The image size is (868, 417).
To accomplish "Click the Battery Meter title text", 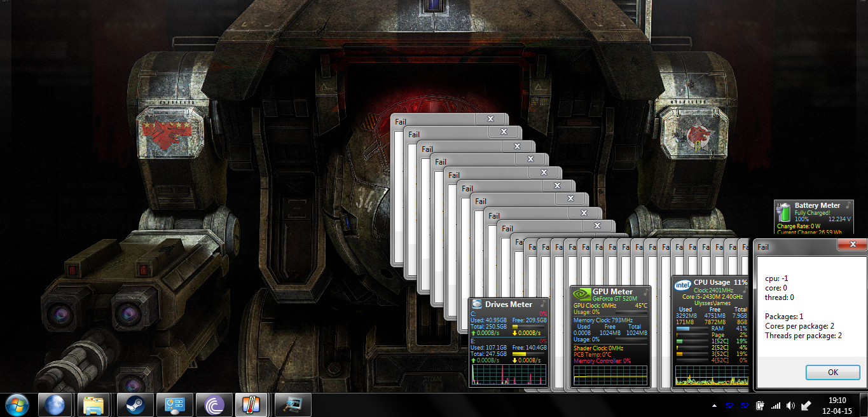I will [x=817, y=205].
